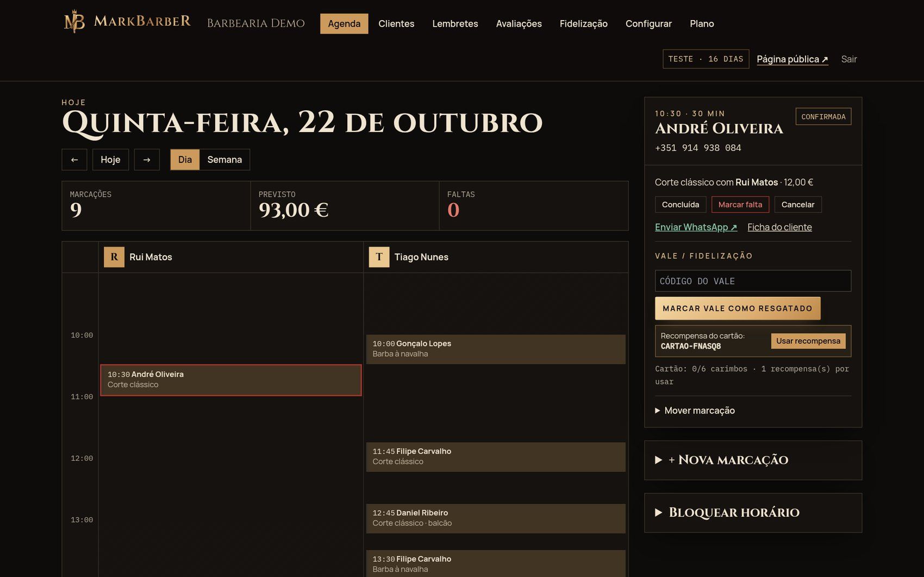Open the Configurar tab
This screenshot has width=924, height=577.
648,23
